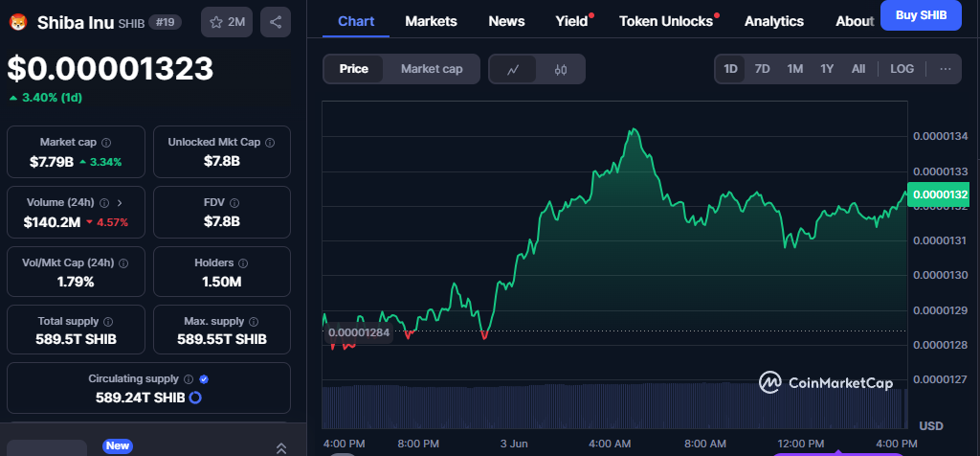The width and height of the screenshot is (980, 456).
Task: Open the Analytics tab
Action: click(774, 21)
